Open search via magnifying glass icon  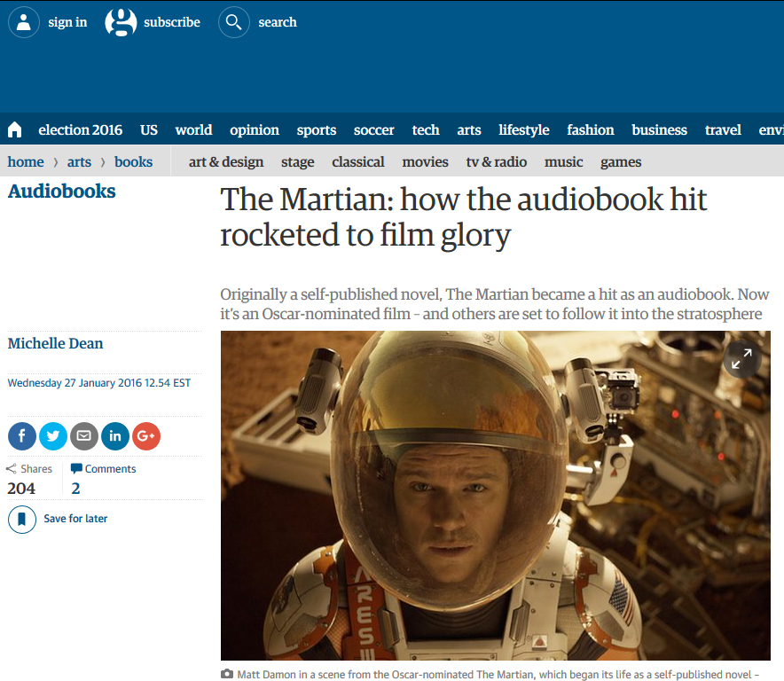[x=234, y=22]
